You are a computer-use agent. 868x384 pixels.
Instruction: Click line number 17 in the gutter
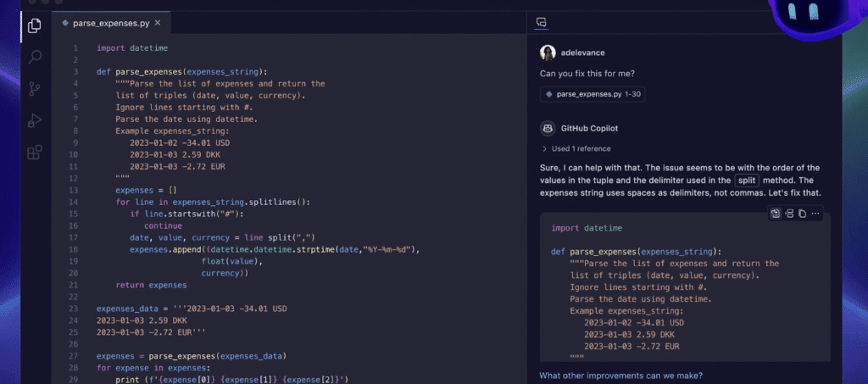coord(75,237)
